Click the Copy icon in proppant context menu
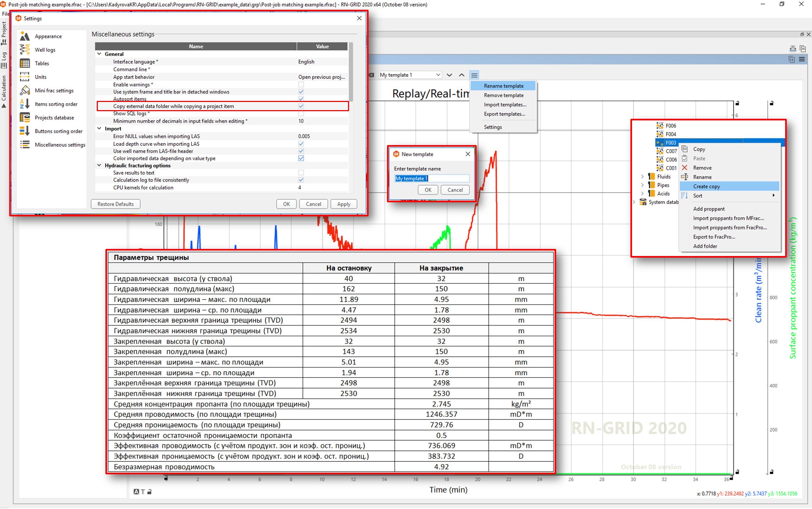 [685, 149]
